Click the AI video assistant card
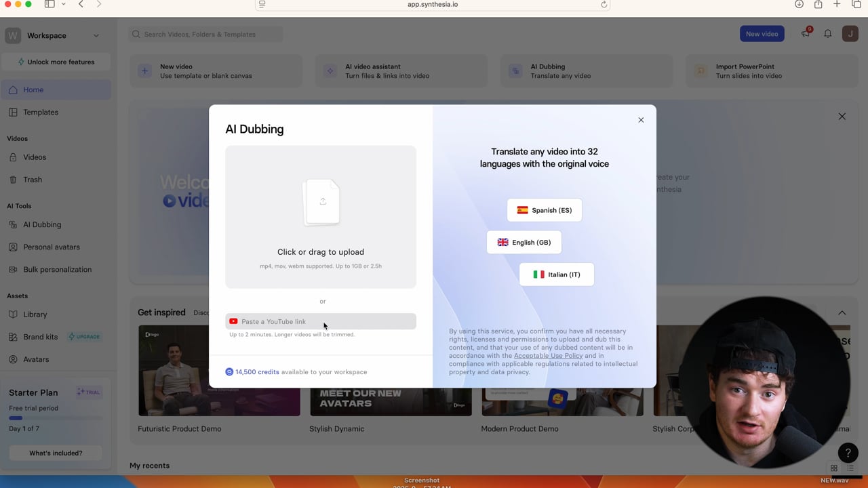Screen dimensions: 868x488 (401, 71)
